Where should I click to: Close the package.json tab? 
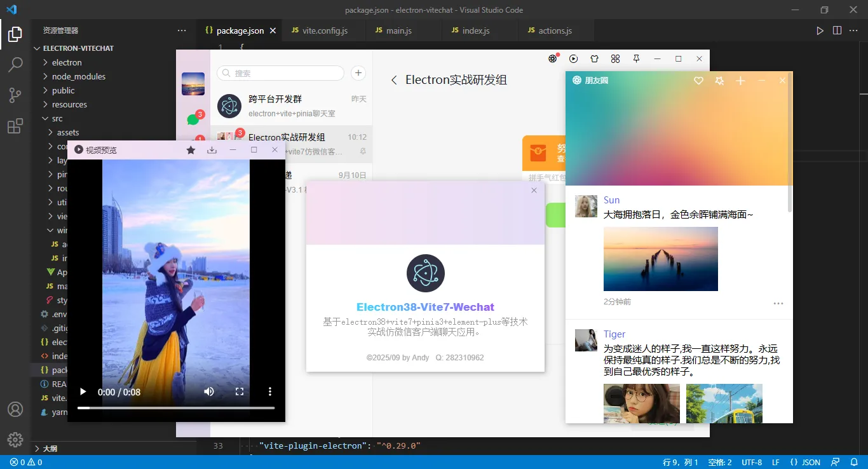click(273, 31)
